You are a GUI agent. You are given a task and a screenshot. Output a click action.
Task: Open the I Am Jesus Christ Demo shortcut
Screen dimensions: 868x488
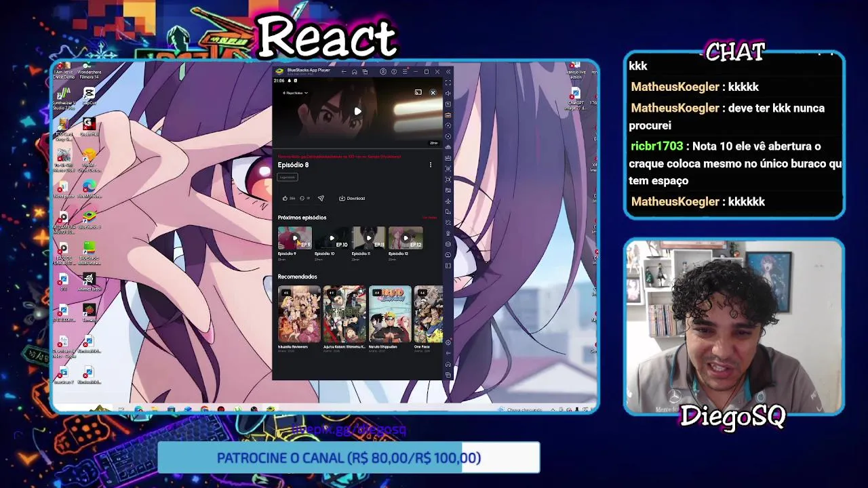coord(63,70)
